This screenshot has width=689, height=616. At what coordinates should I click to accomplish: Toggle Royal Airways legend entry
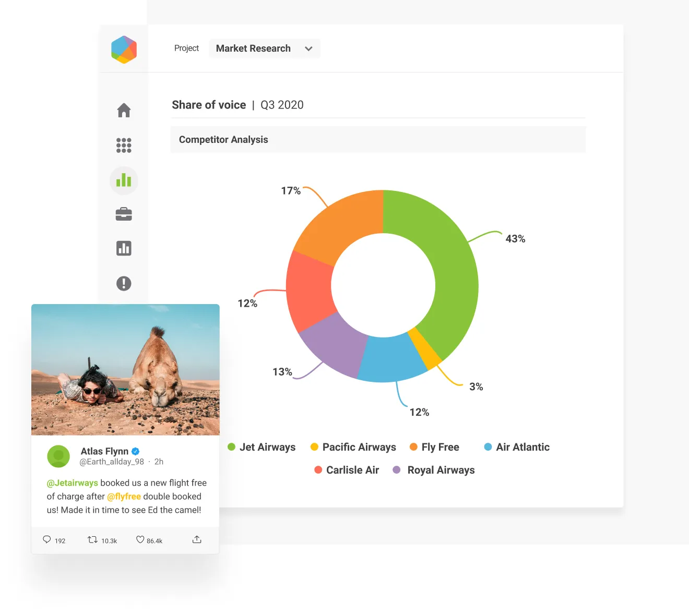pos(434,470)
